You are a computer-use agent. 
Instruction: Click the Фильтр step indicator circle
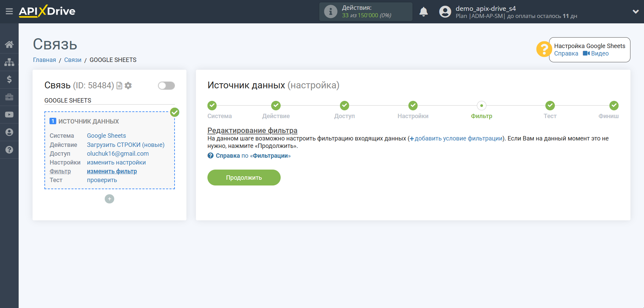coord(482,106)
